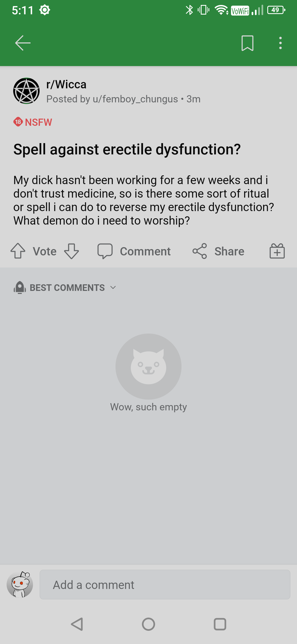This screenshot has width=297, height=644.
Task: Tap the Android back navigation button
Action: [x=77, y=624]
